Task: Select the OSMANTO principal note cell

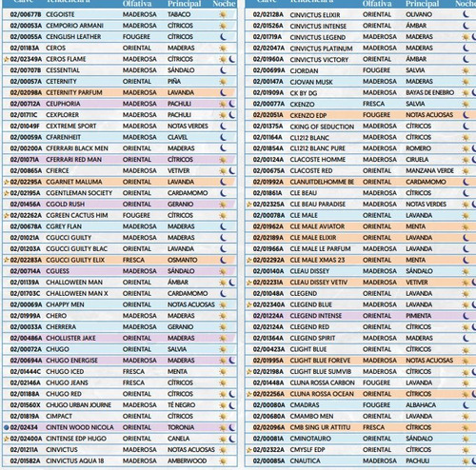Action: click(x=183, y=260)
